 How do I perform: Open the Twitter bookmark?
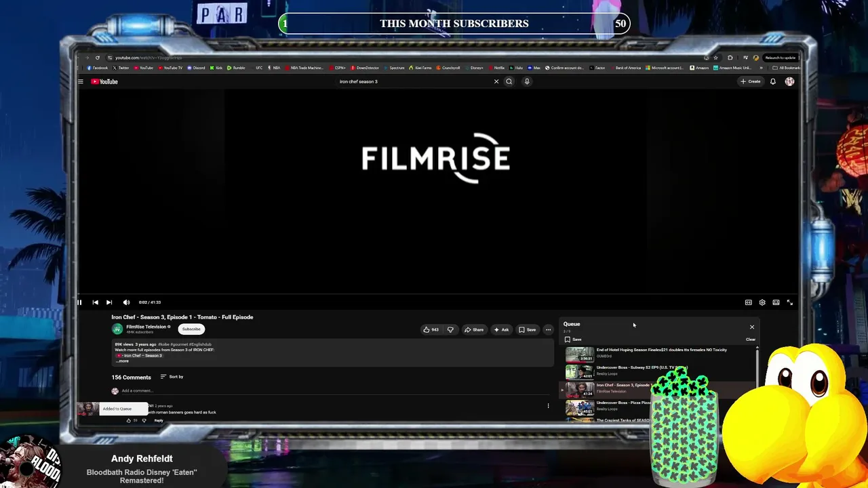(x=121, y=68)
